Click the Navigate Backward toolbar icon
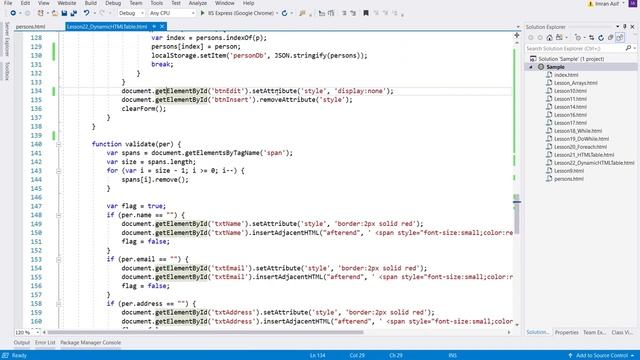 13,13
